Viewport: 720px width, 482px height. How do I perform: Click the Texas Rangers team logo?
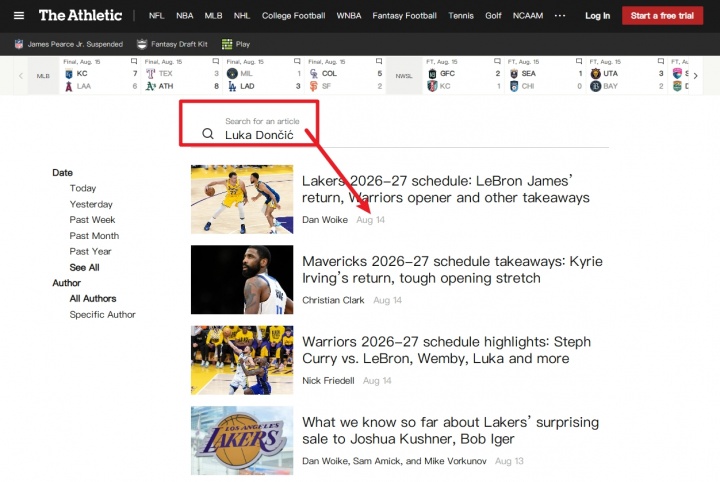pos(151,73)
